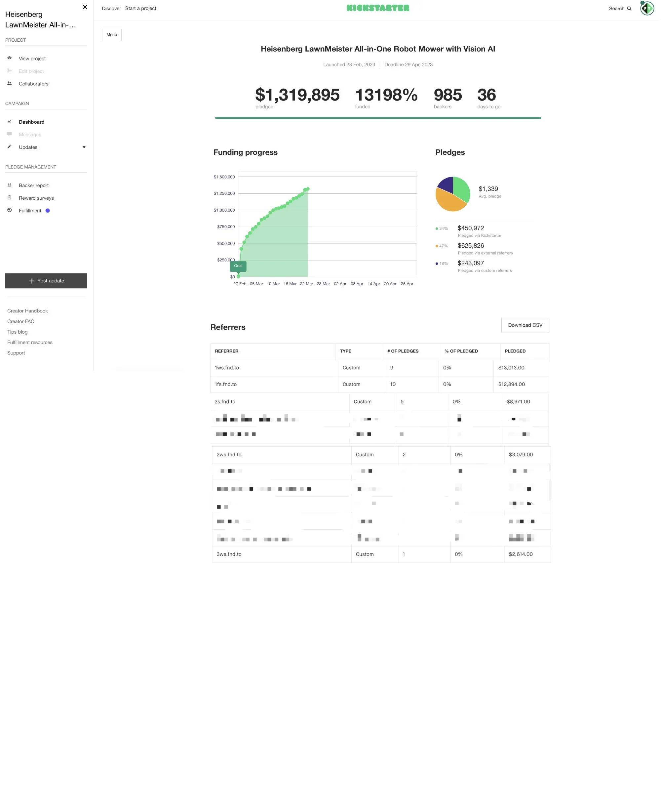Open the user profile avatar
This screenshot has width=661, height=812.
coord(647,8)
